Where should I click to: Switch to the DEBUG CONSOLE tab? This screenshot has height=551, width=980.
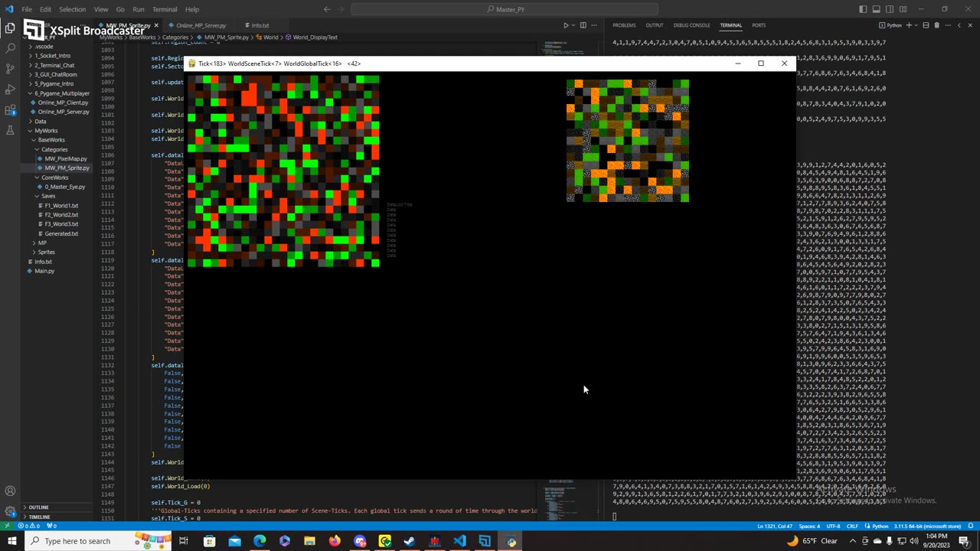click(691, 25)
